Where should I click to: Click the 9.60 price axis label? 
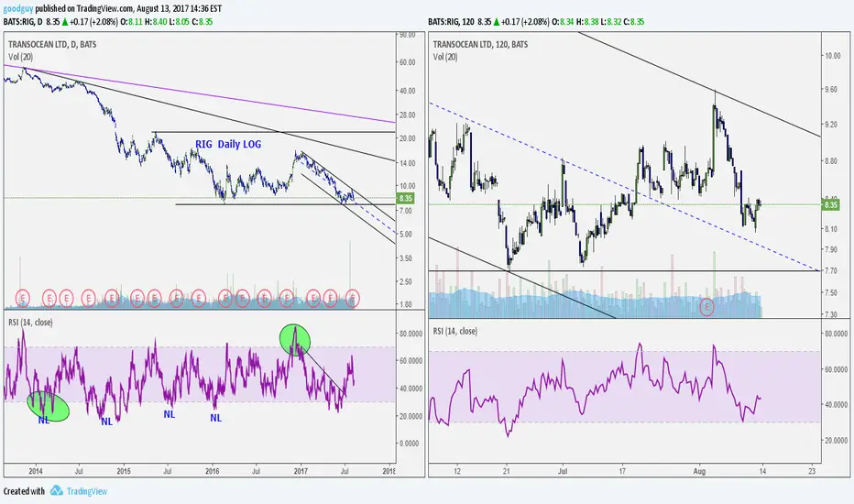pos(831,90)
